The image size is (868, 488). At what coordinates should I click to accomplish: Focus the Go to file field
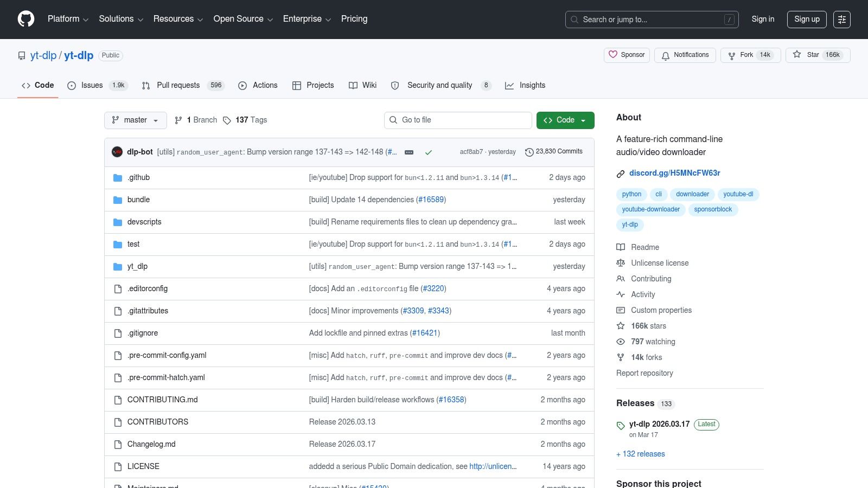458,120
